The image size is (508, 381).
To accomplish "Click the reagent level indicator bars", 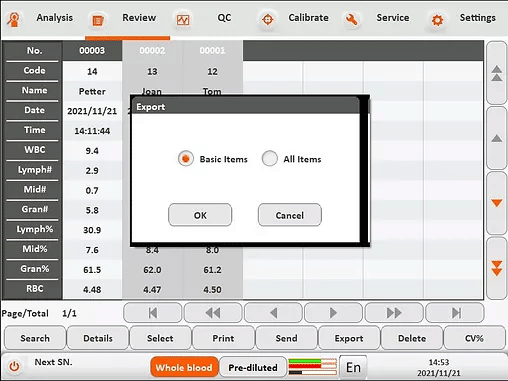I will 312,367.
